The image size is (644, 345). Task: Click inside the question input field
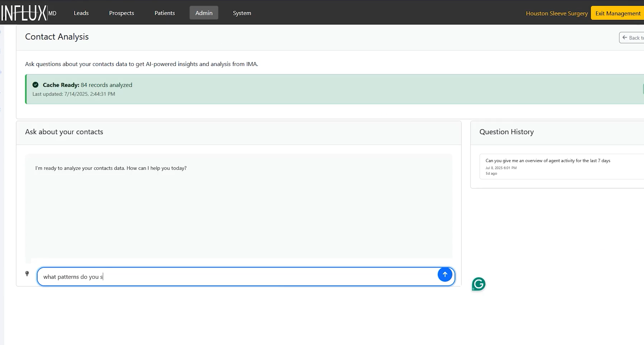coord(215,276)
